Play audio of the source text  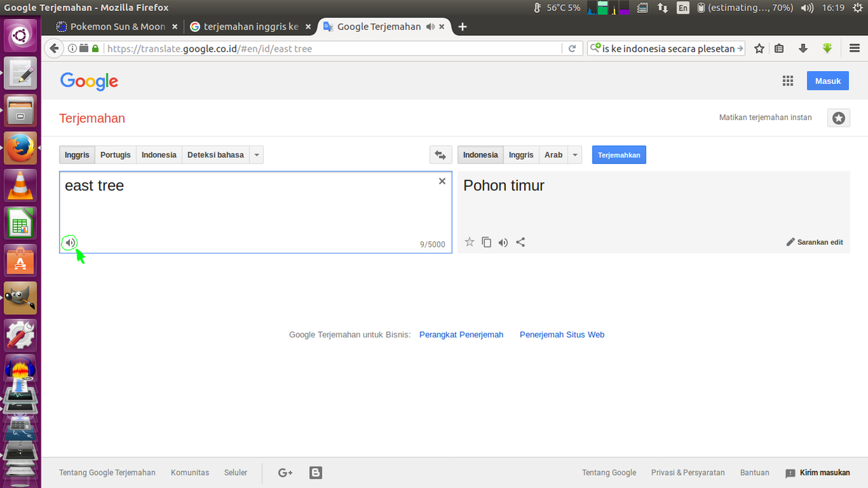pyautogui.click(x=70, y=243)
